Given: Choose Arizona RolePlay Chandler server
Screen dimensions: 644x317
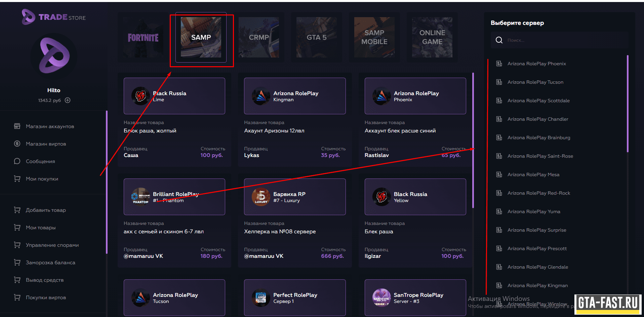Looking at the screenshot, I should pos(538,119).
